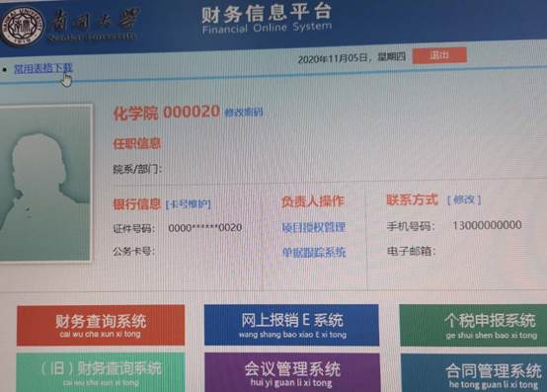This screenshot has width=547, height=392.
Task: Open the 常用表格下载 link
Action: point(43,68)
